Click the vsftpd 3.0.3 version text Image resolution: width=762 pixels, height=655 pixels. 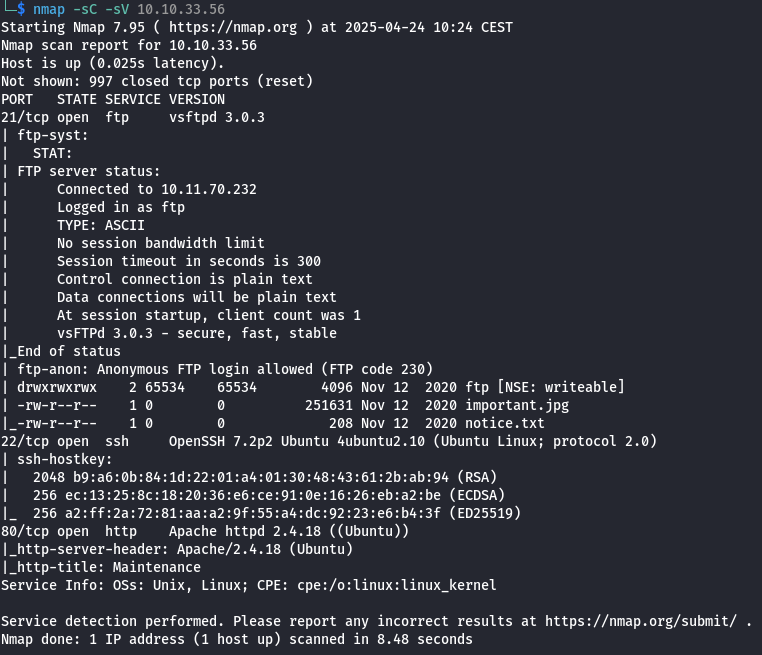pyautogui.click(x=217, y=117)
